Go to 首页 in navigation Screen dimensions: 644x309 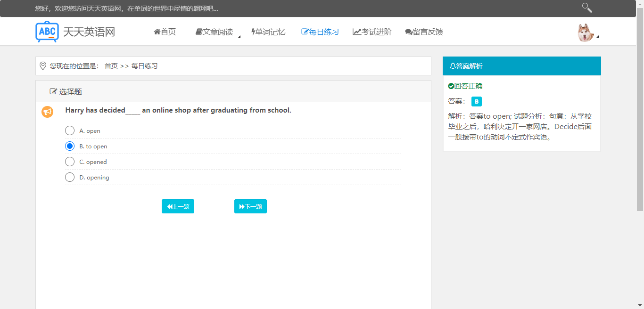point(165,32)
